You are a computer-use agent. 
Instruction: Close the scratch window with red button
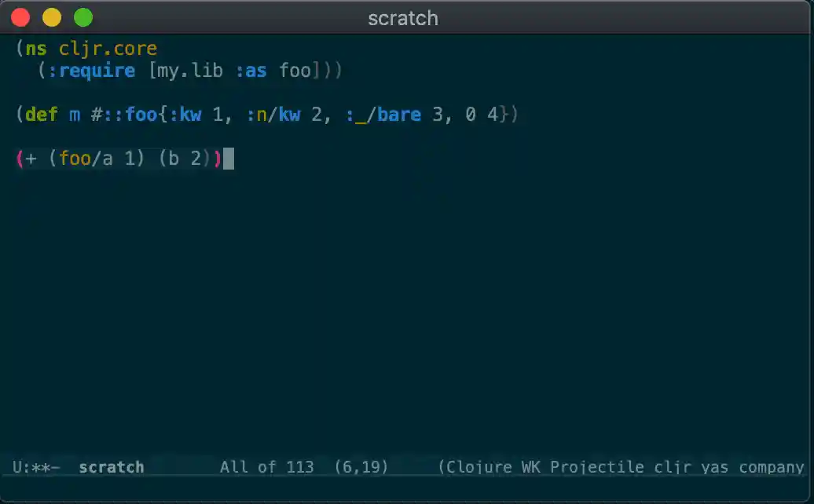coord(20,17)
